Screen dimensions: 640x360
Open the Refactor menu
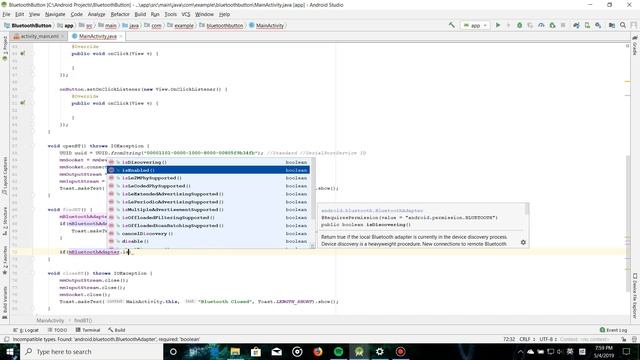(x=120, y=14)
